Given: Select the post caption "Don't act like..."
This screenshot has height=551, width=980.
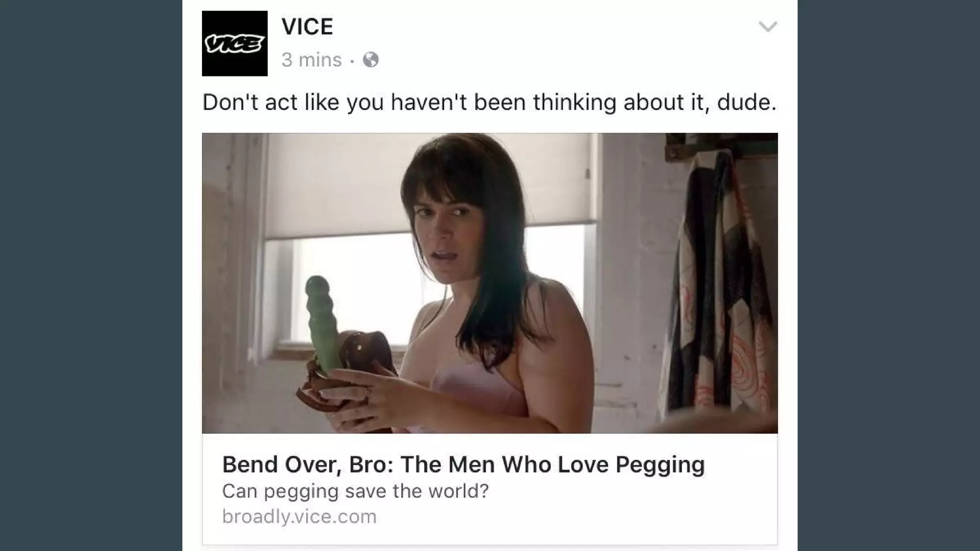Looking at the screenshot, I should tap(489, 102).
